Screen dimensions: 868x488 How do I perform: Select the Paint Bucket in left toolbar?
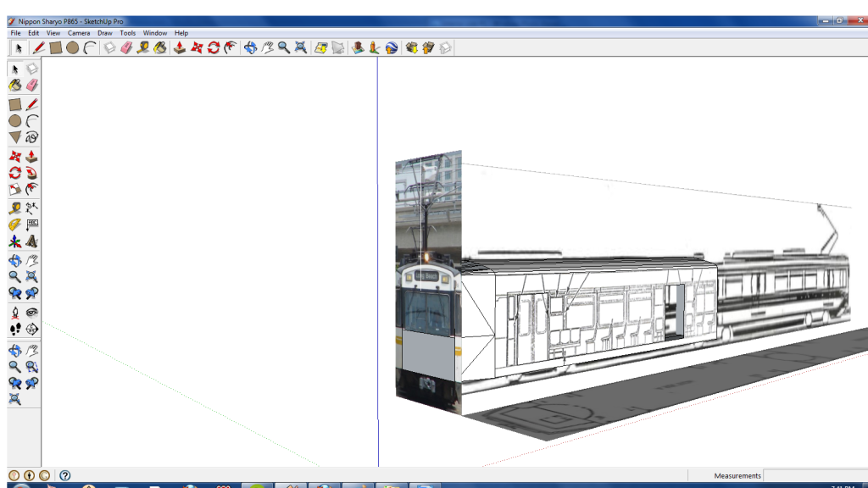click(15, 86)
